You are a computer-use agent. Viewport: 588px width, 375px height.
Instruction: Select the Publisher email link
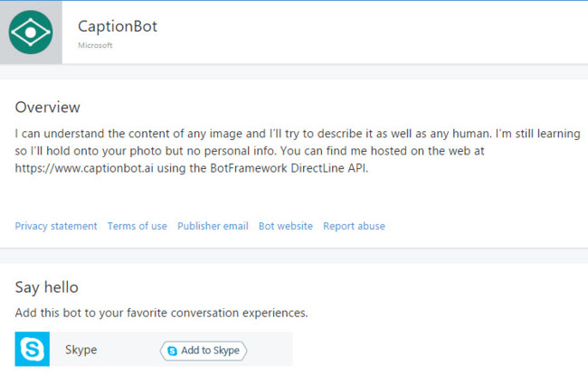click(213, 226)
